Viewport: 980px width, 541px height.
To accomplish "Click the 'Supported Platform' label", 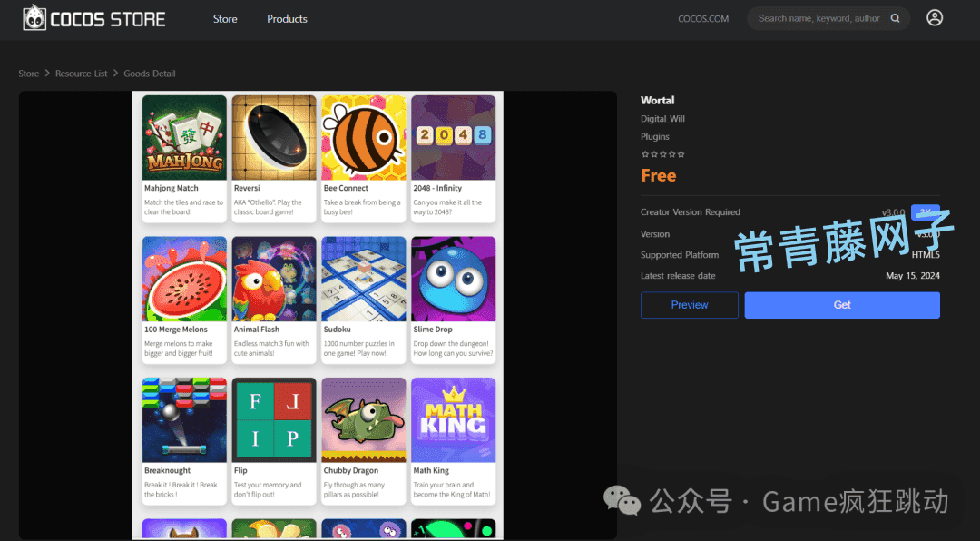I will (680, 254).
